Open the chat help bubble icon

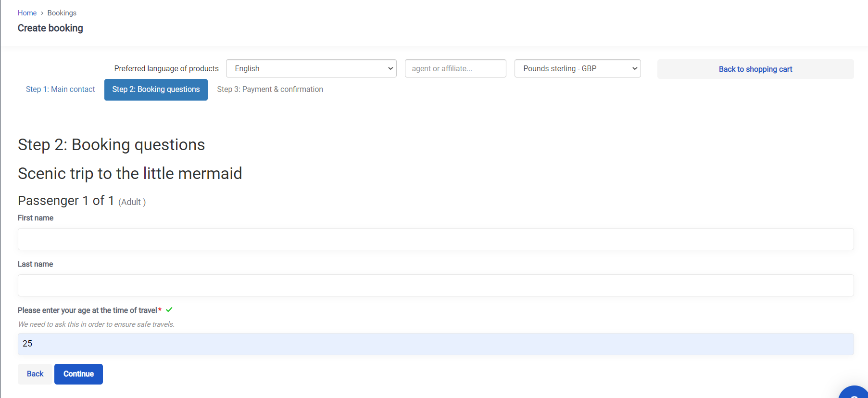coord(855,393)
